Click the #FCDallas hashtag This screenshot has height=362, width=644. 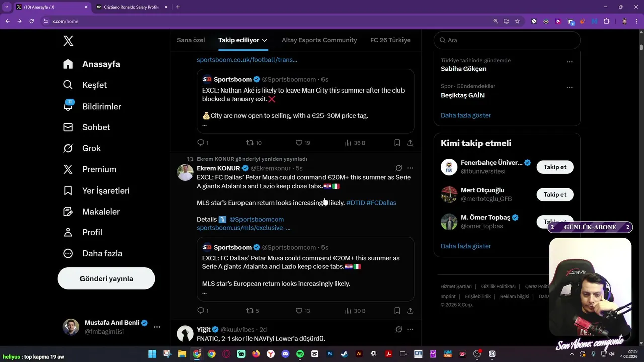click(381, 203)
